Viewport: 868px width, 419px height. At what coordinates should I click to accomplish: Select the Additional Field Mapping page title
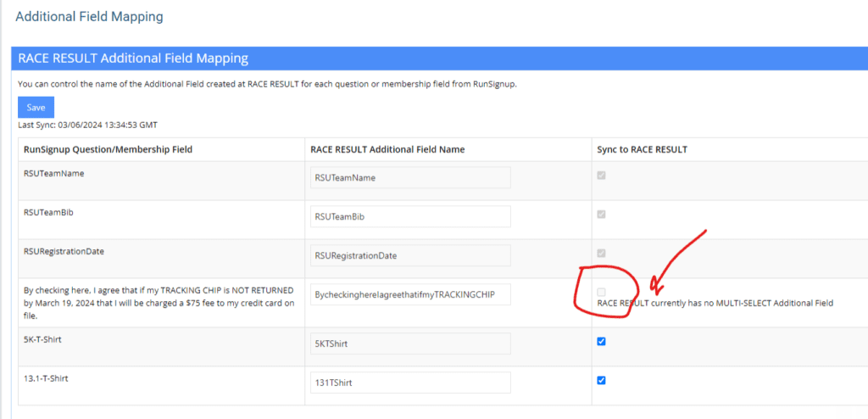pos(89,17)
